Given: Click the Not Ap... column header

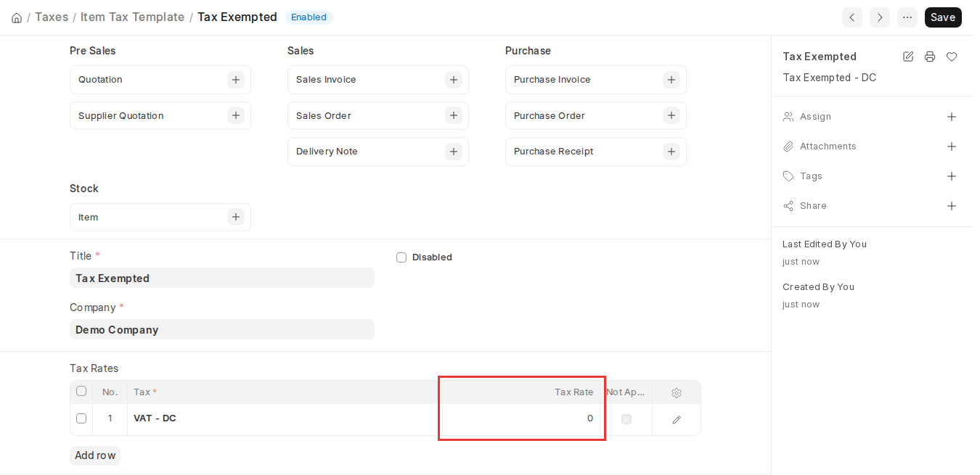Looking at the screenshot, I should 626,392.
